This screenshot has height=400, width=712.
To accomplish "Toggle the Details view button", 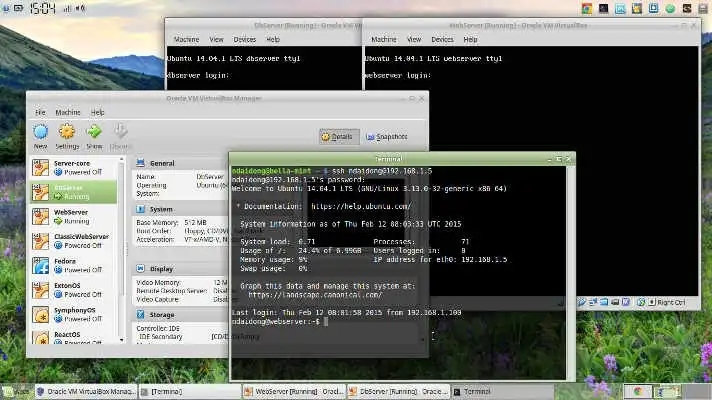I will click(x=336, y=136).
